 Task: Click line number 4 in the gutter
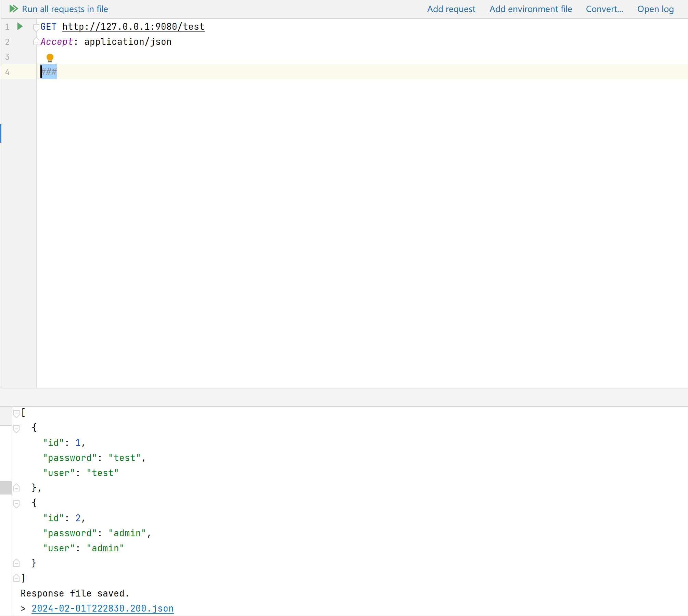[x=7, y=72]
